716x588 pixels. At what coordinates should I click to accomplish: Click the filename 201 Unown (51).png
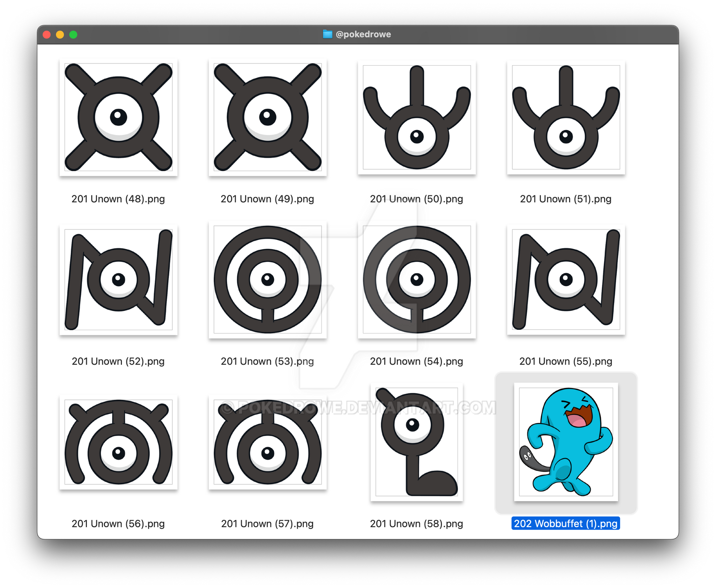pyautogui.click(x=566, y=199)
